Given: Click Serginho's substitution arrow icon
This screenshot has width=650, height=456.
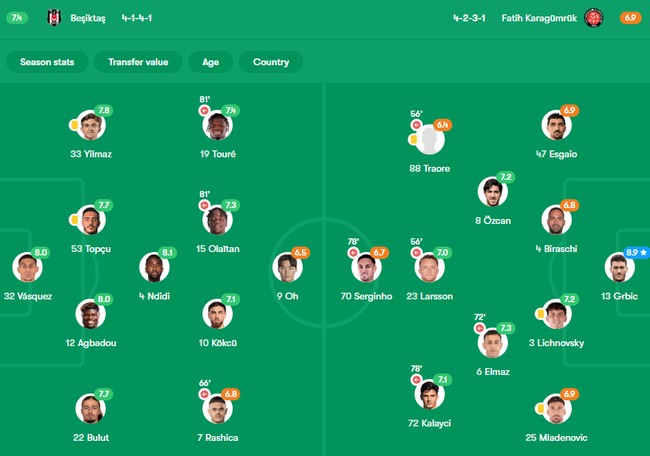Looking at the screenshot, I should (x=353, y=252).
